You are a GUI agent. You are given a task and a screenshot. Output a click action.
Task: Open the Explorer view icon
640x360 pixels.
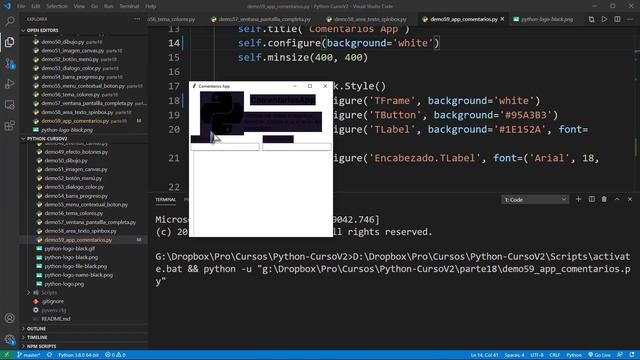pyautogui.click(x=9, y=42)
